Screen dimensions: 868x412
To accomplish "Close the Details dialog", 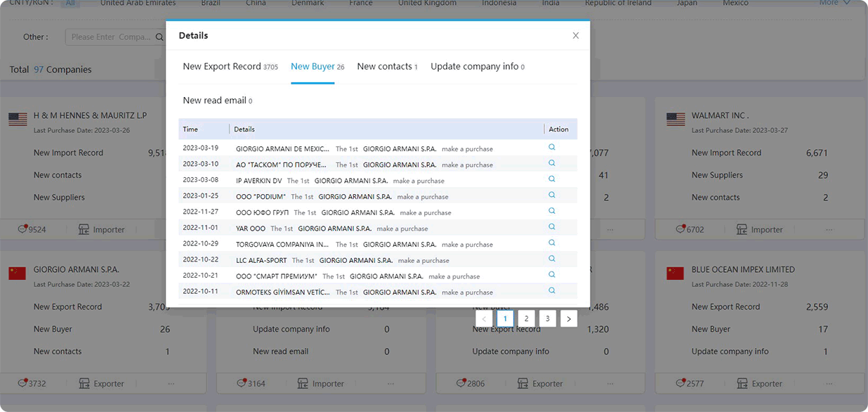I will point(576,36).
